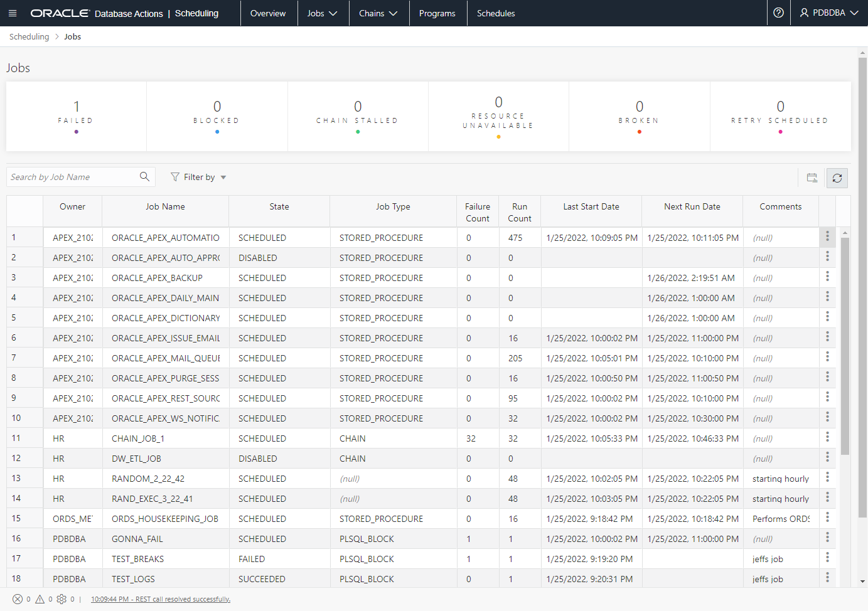The height and width of the screenshot is (611, 868).
Task: Expand the Chains dropdown menu
Action: coord(378,13)
